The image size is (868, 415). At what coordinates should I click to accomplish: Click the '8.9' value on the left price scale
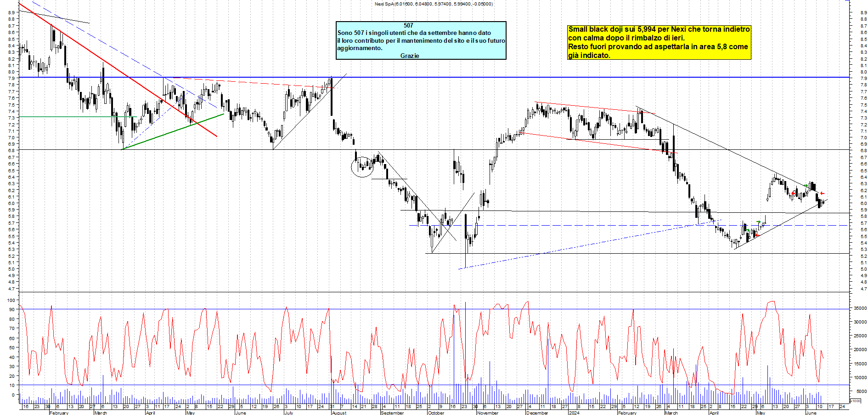[x=11, y=13]
